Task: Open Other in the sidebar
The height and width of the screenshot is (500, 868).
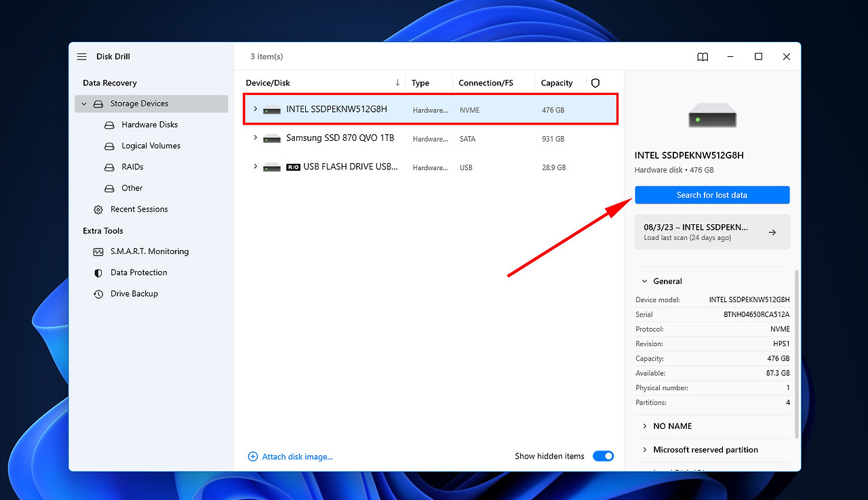Action: coord(132,188)
